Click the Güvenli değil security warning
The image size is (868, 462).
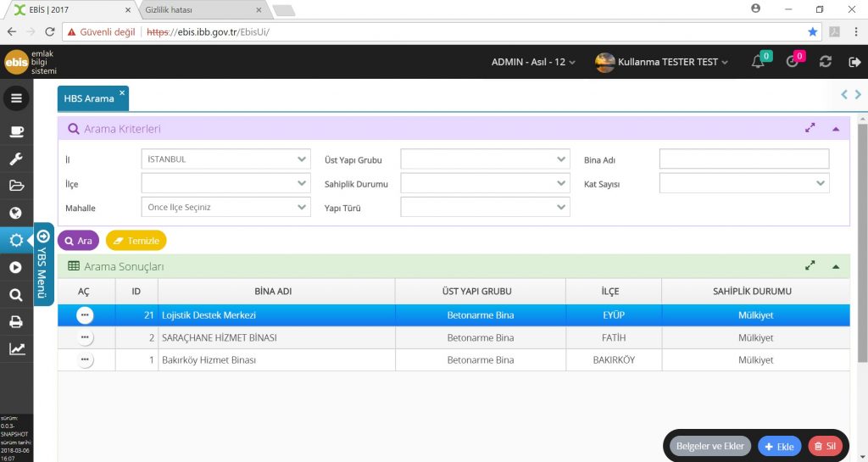coord(102,32)
